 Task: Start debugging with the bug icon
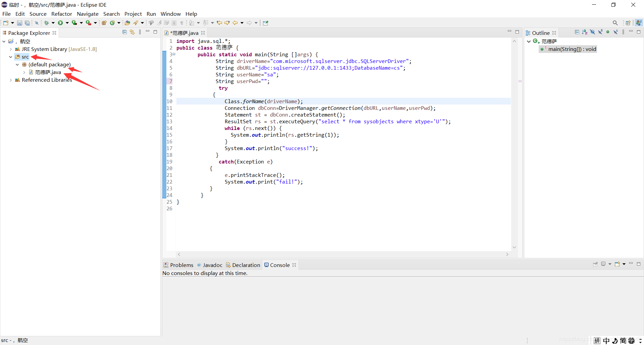[x=47, y=23]
